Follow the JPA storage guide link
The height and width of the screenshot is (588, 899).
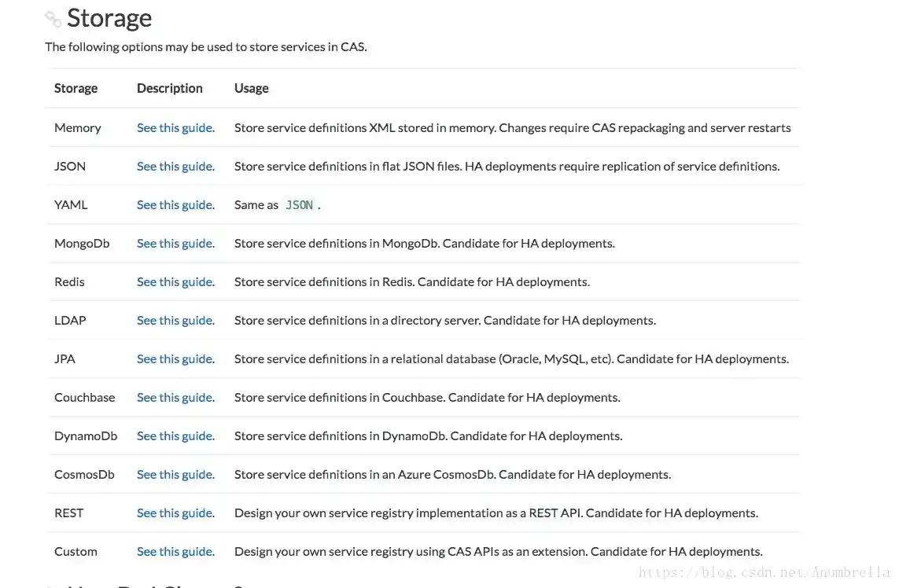175,358
